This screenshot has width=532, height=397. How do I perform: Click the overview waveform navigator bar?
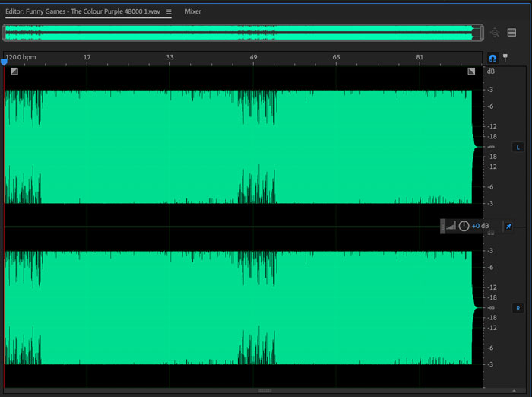tap(243, 33)
